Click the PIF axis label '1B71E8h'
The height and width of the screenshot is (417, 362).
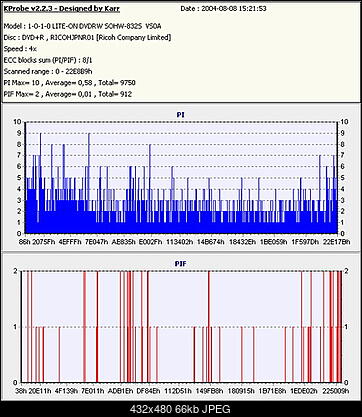pos(272,391)
